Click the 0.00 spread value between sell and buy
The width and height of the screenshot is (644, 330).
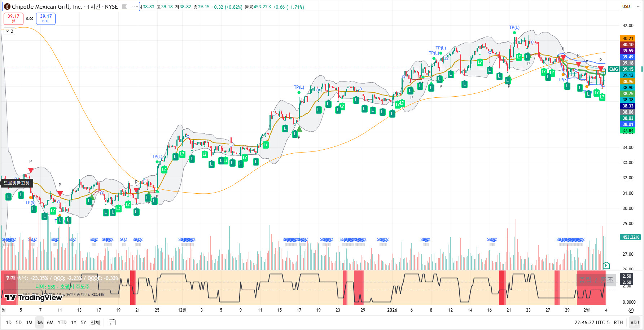click(30, 19)
